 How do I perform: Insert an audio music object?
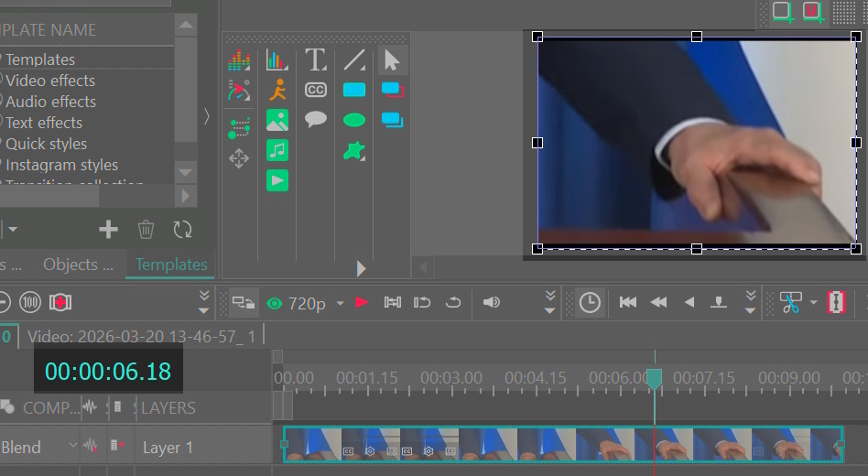point(277,150)
